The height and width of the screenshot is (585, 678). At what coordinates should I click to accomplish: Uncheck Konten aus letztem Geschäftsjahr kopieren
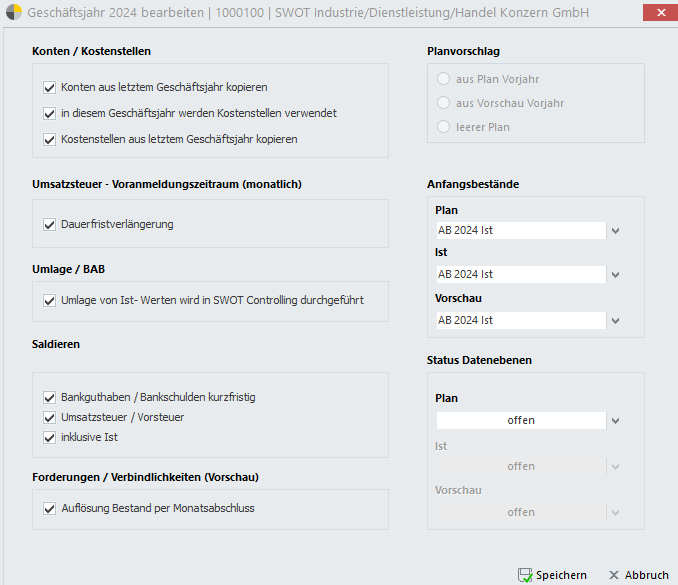(50, 87)
